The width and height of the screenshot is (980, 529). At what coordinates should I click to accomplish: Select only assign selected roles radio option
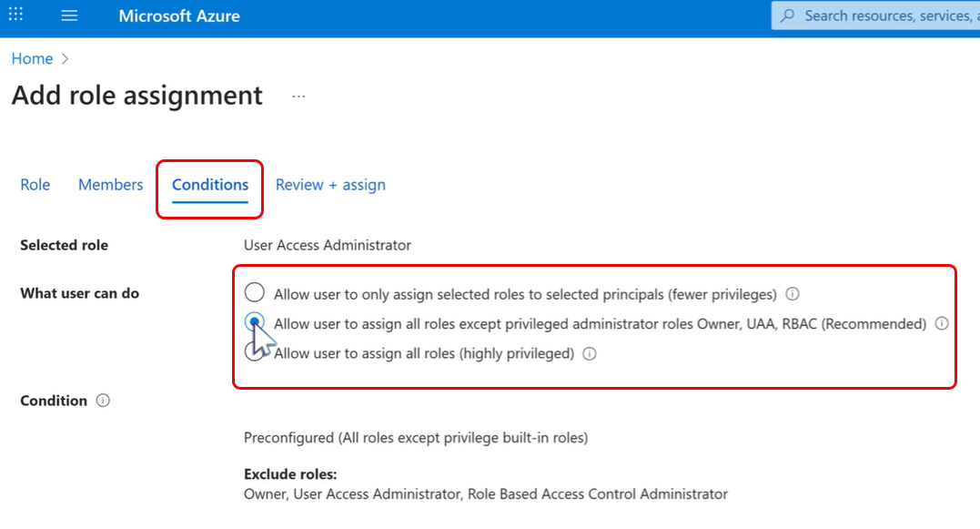pos(255,292)
